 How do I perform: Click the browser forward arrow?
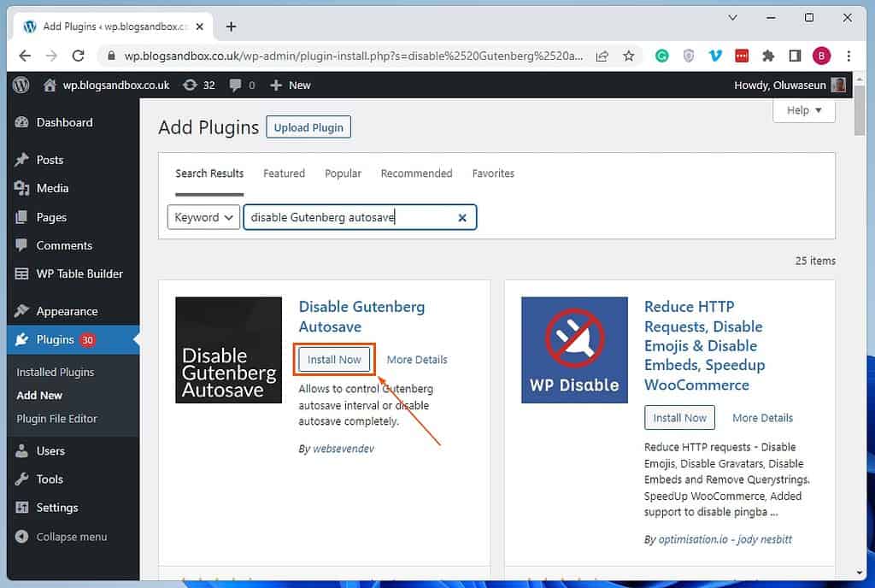coord(51,56)
